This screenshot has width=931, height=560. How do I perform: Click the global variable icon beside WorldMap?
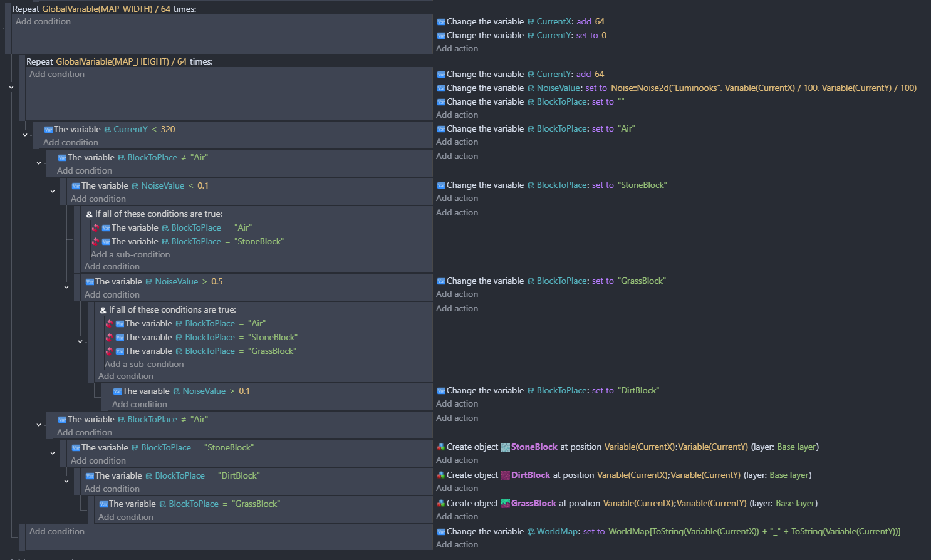pos(531,532)
